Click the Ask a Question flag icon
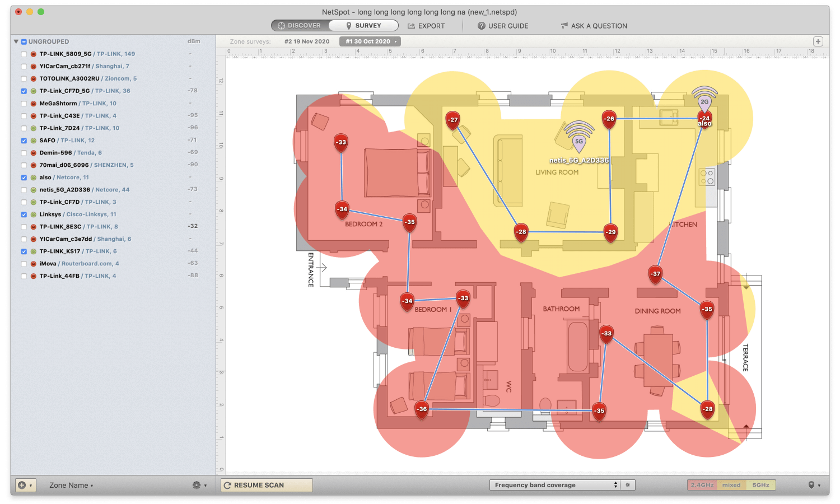 pos(564,26)
